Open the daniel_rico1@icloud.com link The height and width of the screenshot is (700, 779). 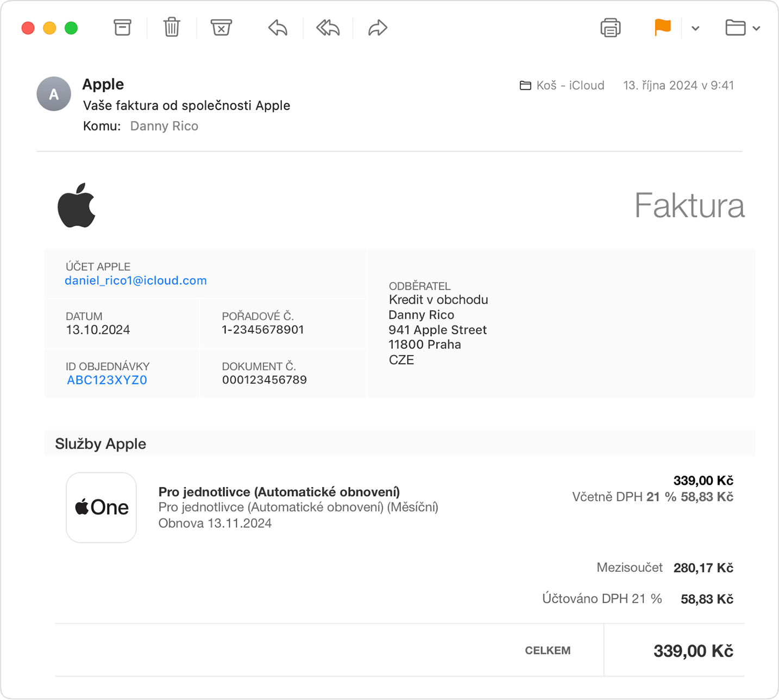136,280
